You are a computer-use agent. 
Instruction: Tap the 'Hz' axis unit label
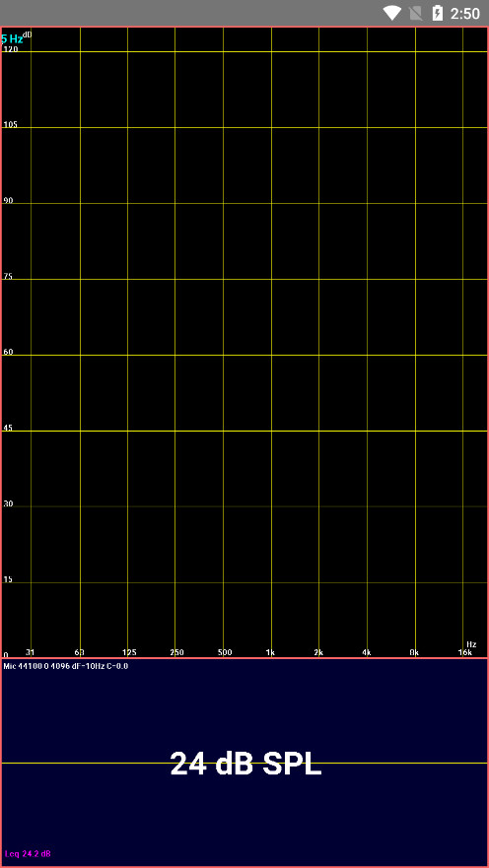[x=471, y=644]
